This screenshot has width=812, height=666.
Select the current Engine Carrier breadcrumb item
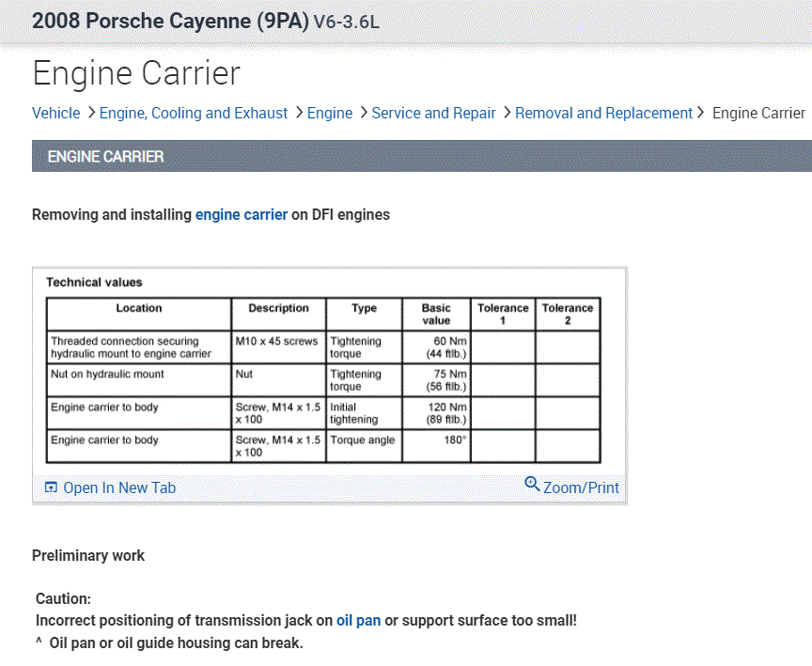(758, 113)
